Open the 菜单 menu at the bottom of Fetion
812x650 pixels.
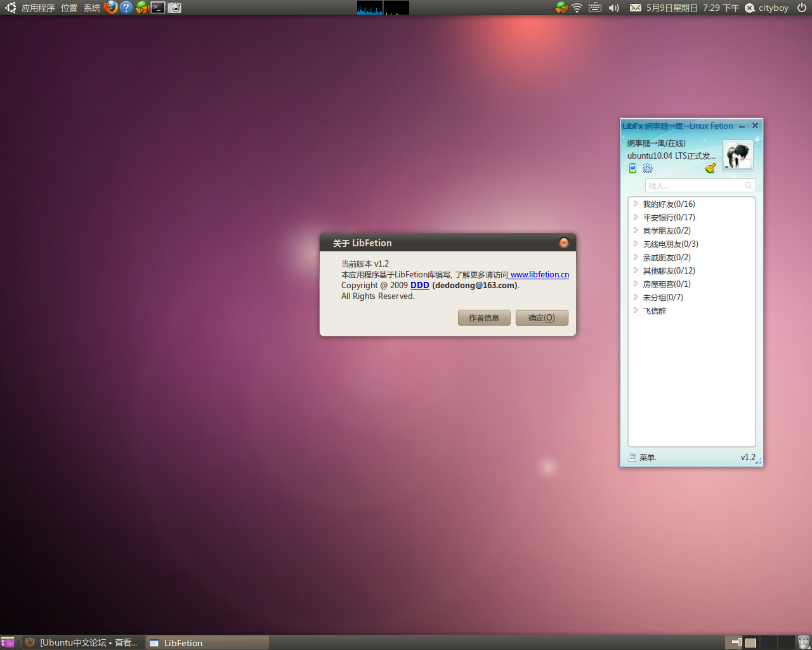click(x=643, y=457)
